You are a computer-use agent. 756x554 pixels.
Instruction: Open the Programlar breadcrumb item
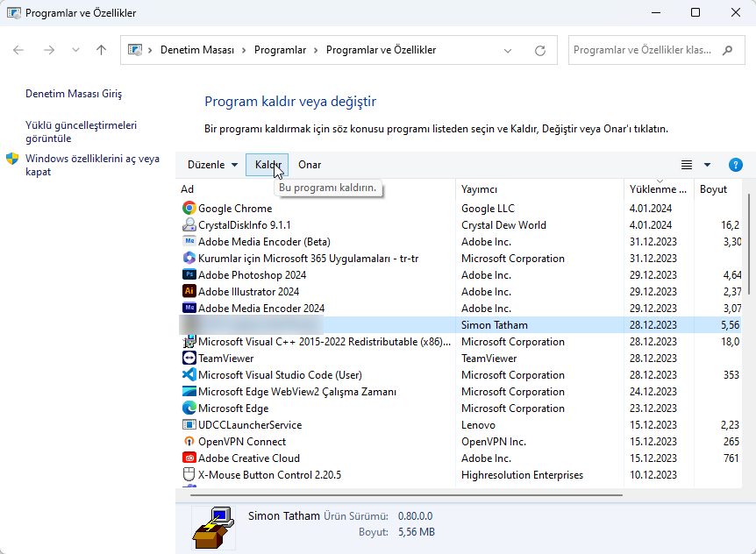(x=280, y=50)
